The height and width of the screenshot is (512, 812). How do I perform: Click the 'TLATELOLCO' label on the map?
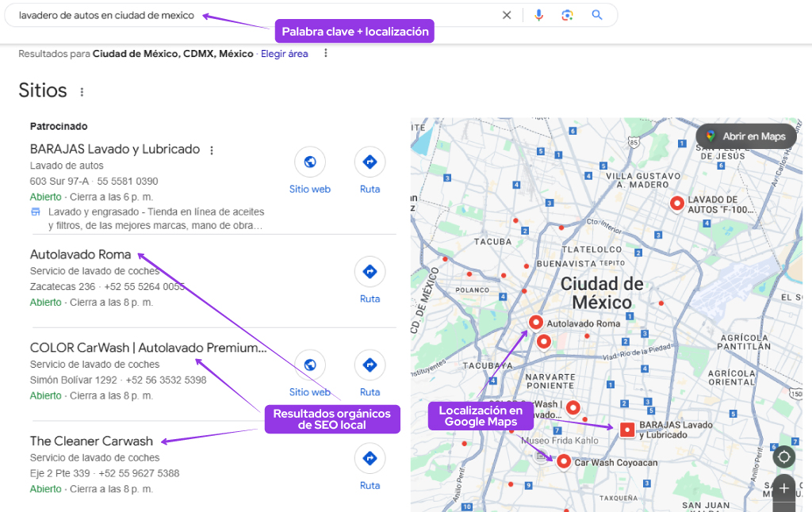tap(592, 250)
